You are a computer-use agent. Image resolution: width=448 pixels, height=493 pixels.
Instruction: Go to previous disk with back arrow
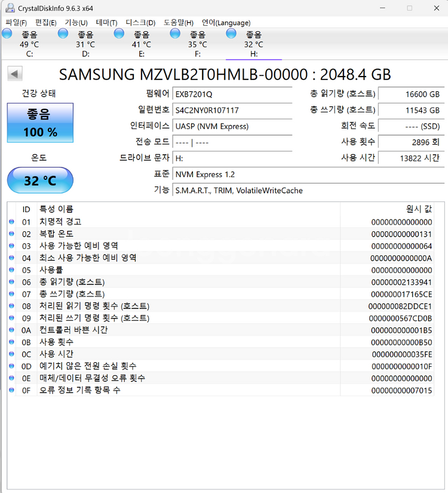[15, 74]
